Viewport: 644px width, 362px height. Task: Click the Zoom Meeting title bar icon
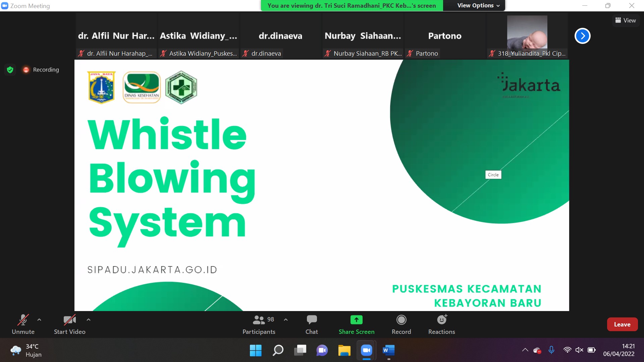5,6
